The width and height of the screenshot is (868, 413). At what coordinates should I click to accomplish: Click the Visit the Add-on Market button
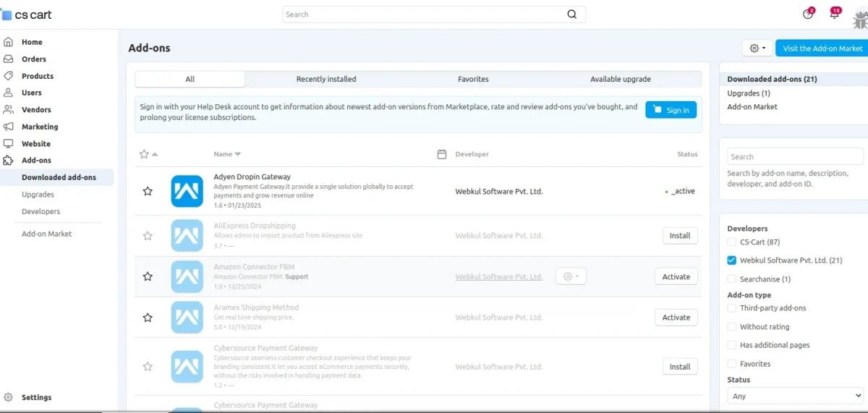point(822,48)
